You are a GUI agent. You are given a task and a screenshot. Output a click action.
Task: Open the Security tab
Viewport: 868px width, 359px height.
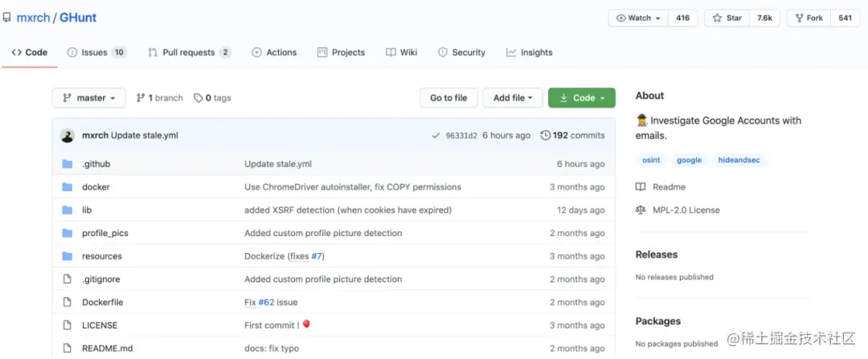click(461, 52)
